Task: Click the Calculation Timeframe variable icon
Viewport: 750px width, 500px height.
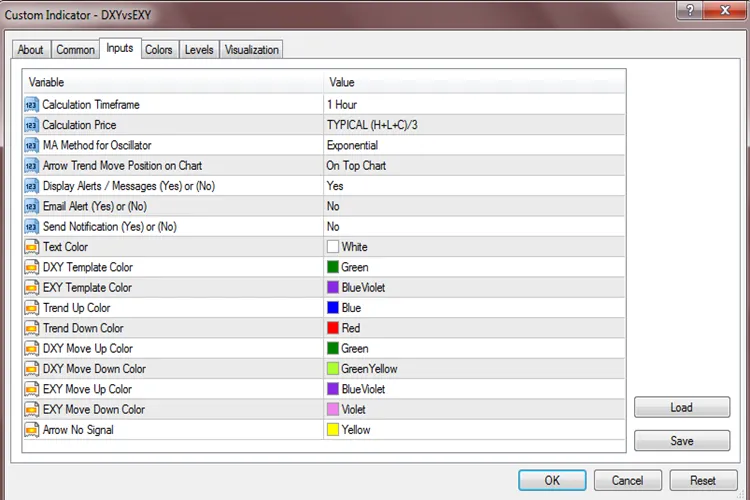Action: click(x=31, y=105)
